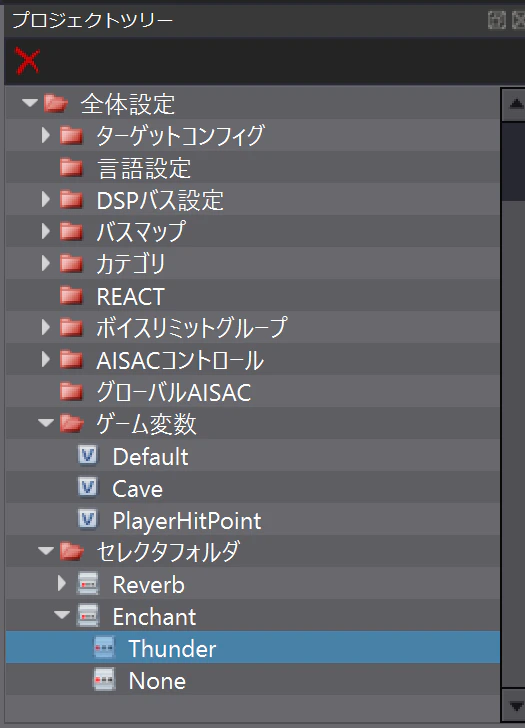Select the DSPバス設定 label
525x728 pixels.
coord(160,200)
